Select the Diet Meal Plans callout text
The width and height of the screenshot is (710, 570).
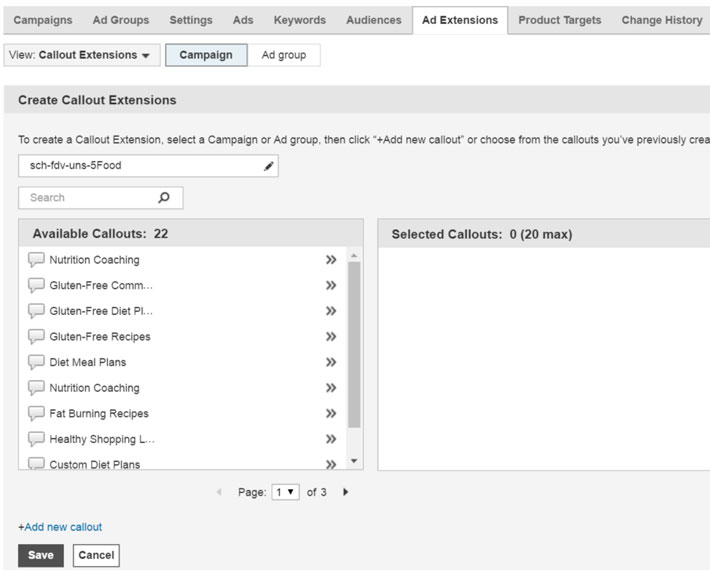(x=88, y=362)
